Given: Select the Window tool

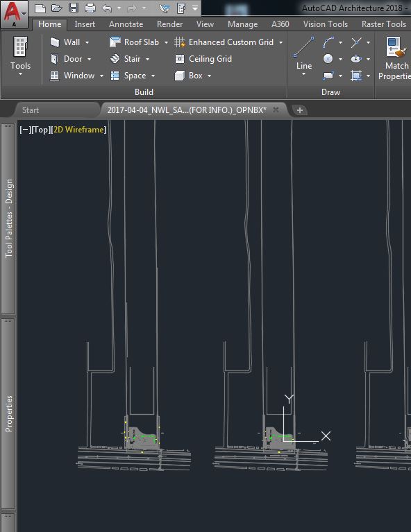Looking at the screenshot, I should 72,76.
